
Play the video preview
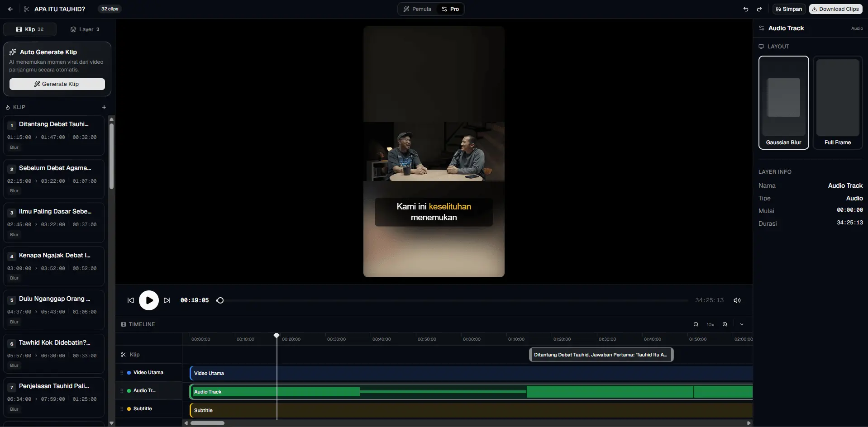coord(149,300)
